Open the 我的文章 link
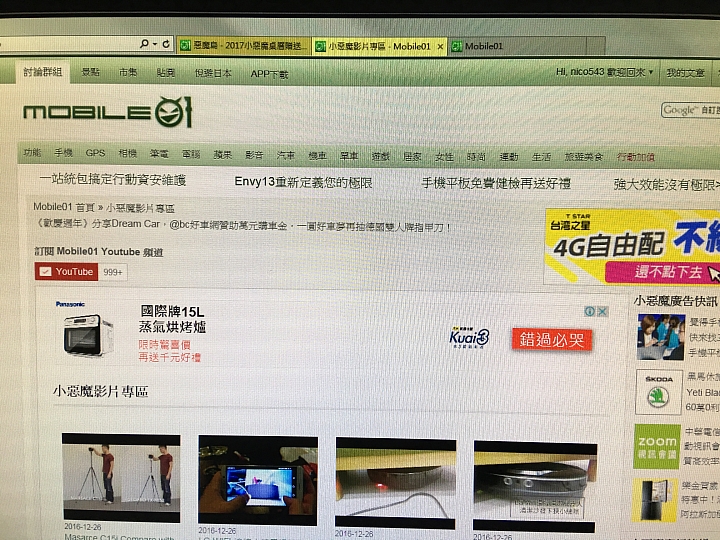 coord(685,73)
